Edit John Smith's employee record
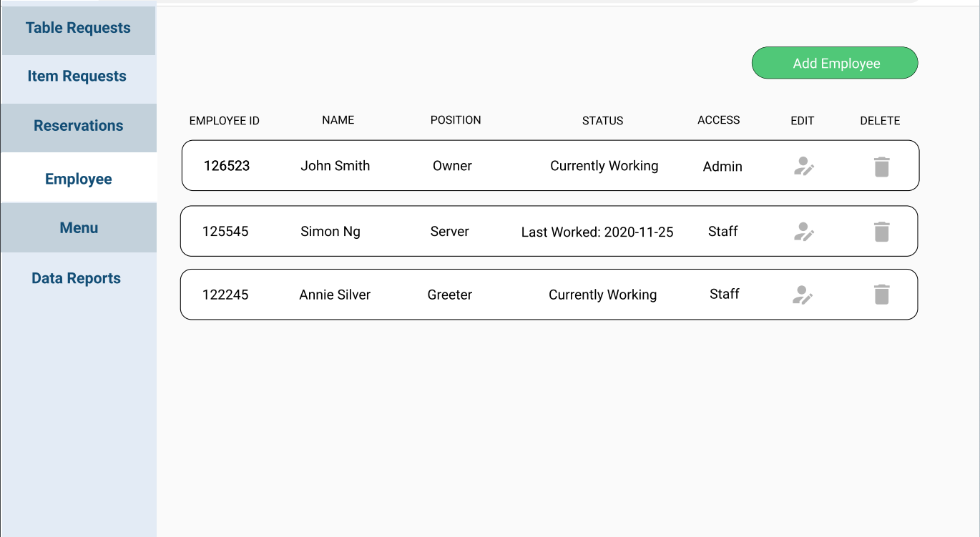Image resolution: width=980 pixels, height=537 pixels. 804,167
